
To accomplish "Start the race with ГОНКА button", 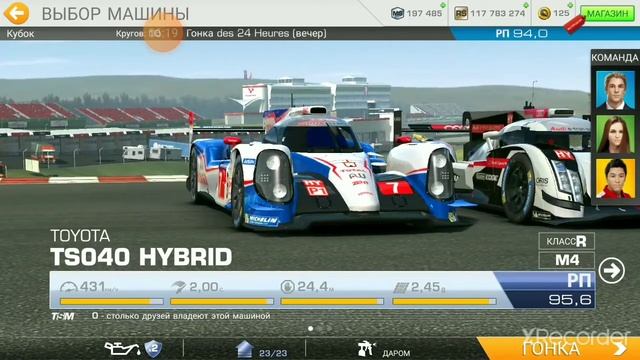I will coord(558,349).
